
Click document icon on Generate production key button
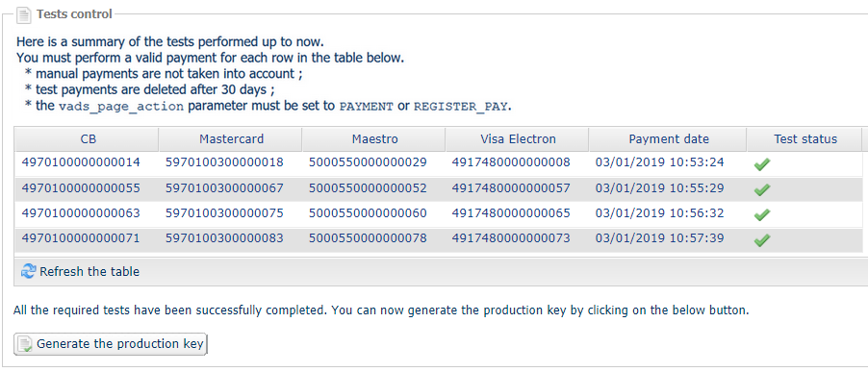[25, 344]
